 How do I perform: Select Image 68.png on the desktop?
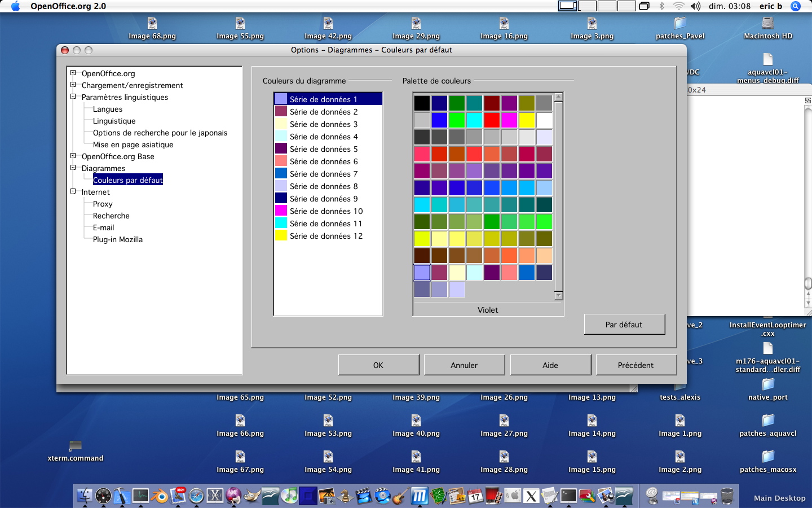[152, 28]
